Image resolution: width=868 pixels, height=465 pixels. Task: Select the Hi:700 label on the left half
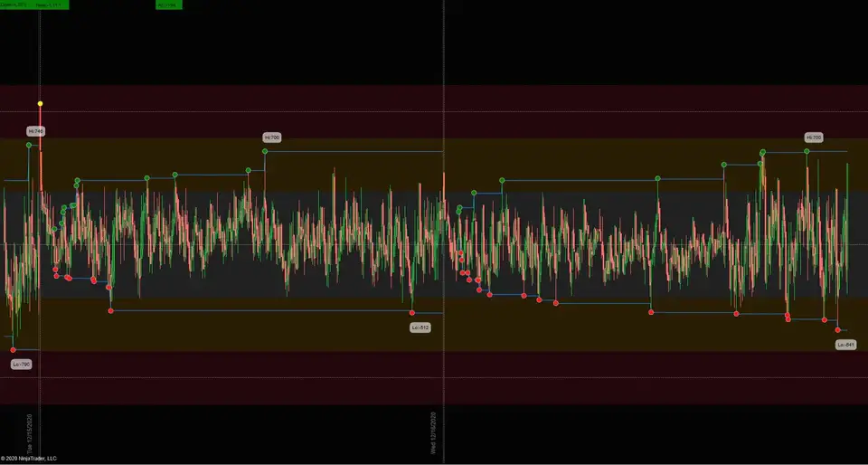click(272, 138)
